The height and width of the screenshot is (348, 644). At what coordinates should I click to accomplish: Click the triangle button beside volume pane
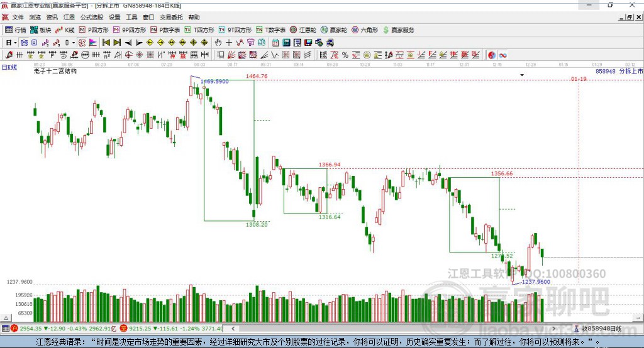6,318
